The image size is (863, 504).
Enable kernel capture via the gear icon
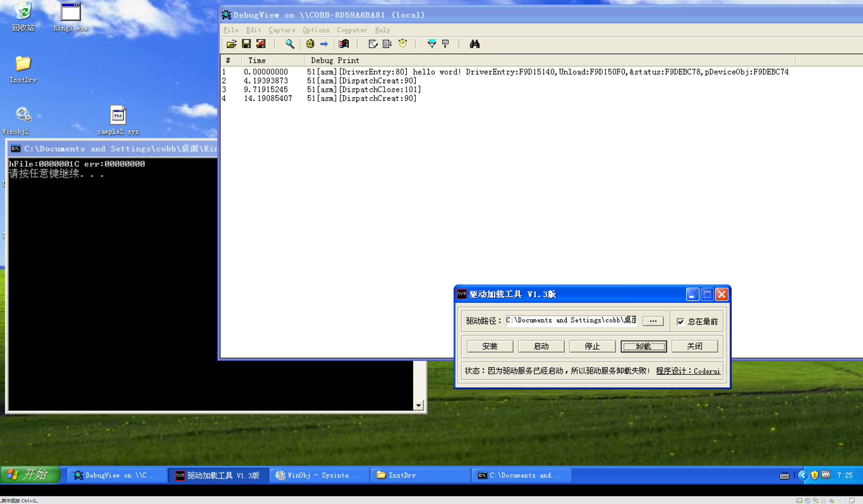click(x=310, y=44)
